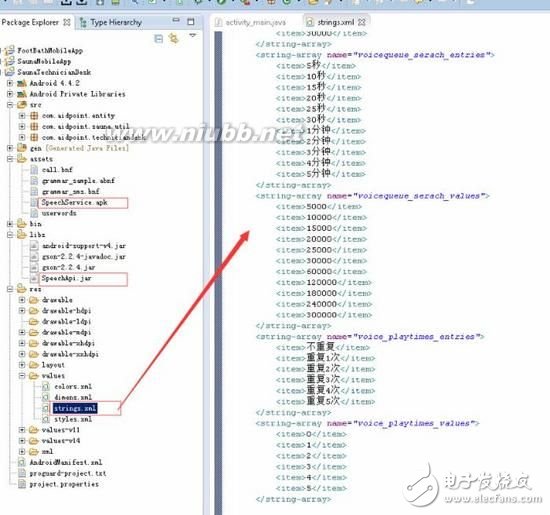Image resolution: width=550 pixels, height=515 pixels.
Task: Open AndroidManifest.xml file
Action: (x=66, y=462)
